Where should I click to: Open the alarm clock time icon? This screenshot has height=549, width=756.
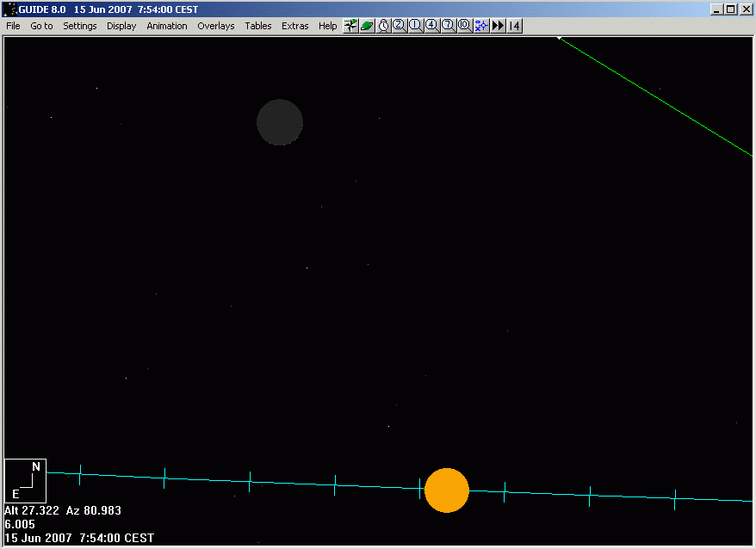click(384, 26)
